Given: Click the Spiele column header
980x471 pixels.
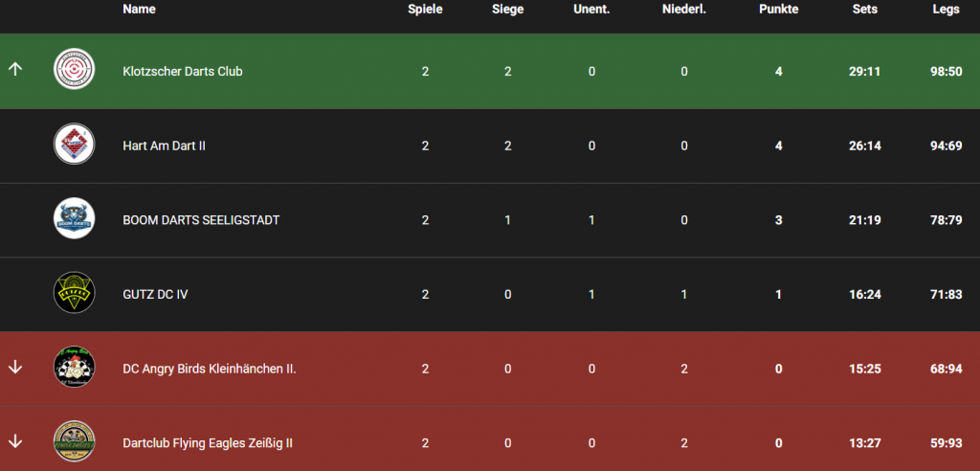Looking at the screenshot, I should [x=425, y=10].
